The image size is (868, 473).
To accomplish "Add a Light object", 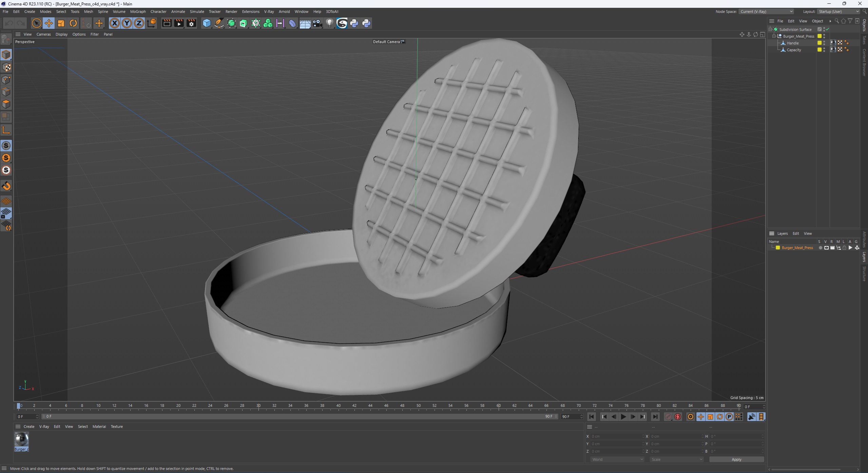I will (x=329, y=23).
